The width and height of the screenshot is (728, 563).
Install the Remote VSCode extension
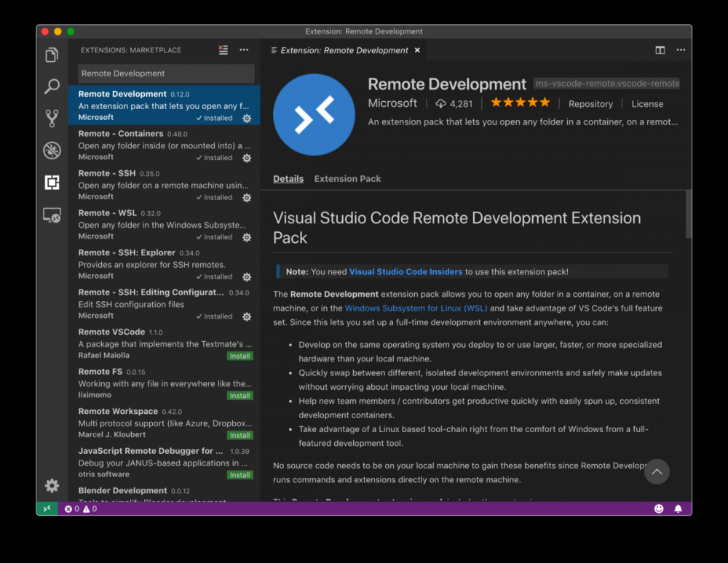tap(240, 356)
